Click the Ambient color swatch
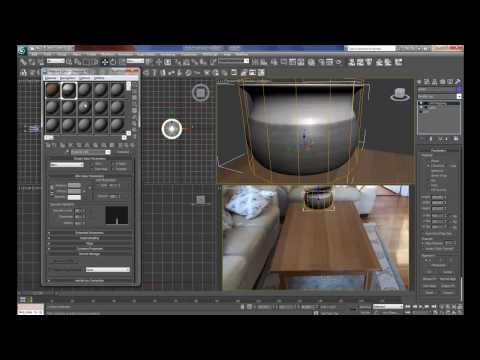The height and width of the screenshot is (360, 480). coord(74,185)
